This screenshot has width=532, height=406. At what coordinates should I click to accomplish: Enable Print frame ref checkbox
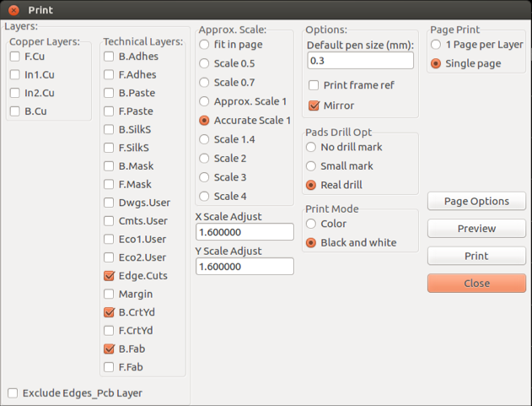tap(314, 85)
